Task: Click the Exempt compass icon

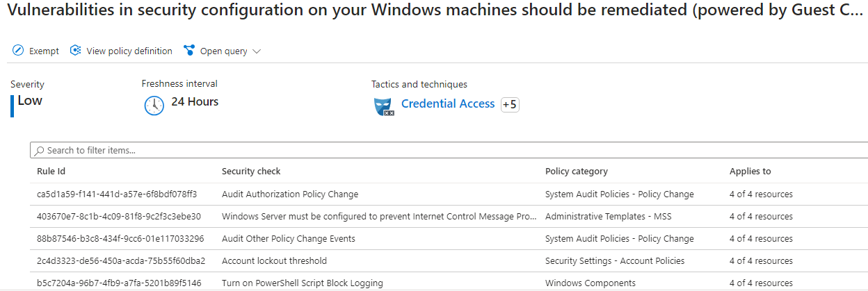Action: [18, 51]
